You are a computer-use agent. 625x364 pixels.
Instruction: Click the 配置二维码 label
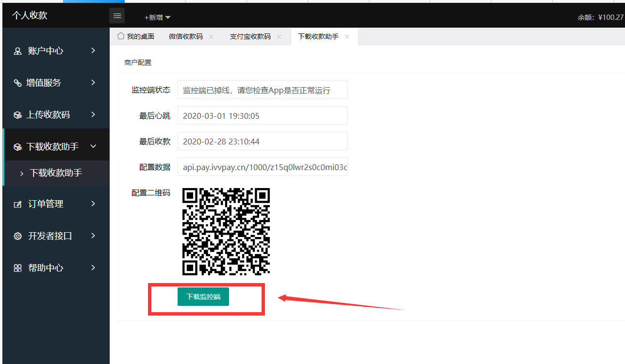(x=151, y=193)
